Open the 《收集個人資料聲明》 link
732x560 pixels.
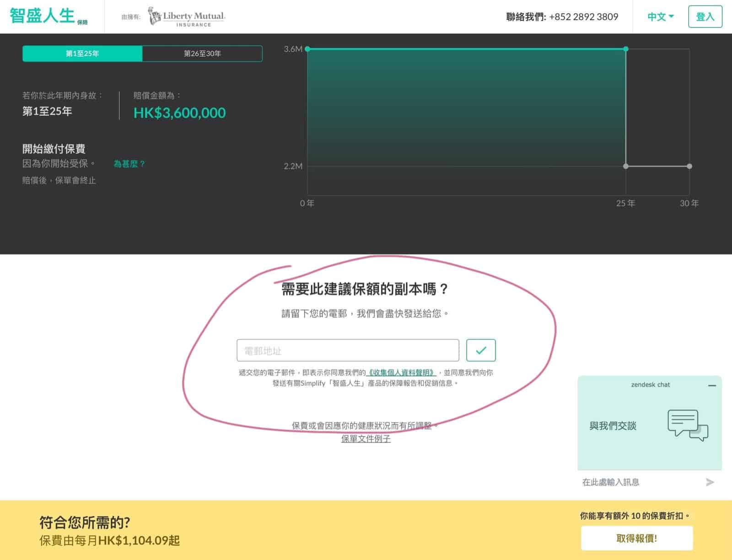pyautogui.click(x=401, y=372)
